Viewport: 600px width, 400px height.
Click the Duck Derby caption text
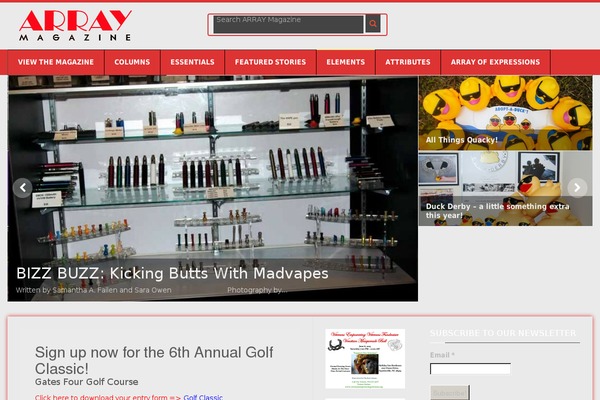(x=497, y=211)
